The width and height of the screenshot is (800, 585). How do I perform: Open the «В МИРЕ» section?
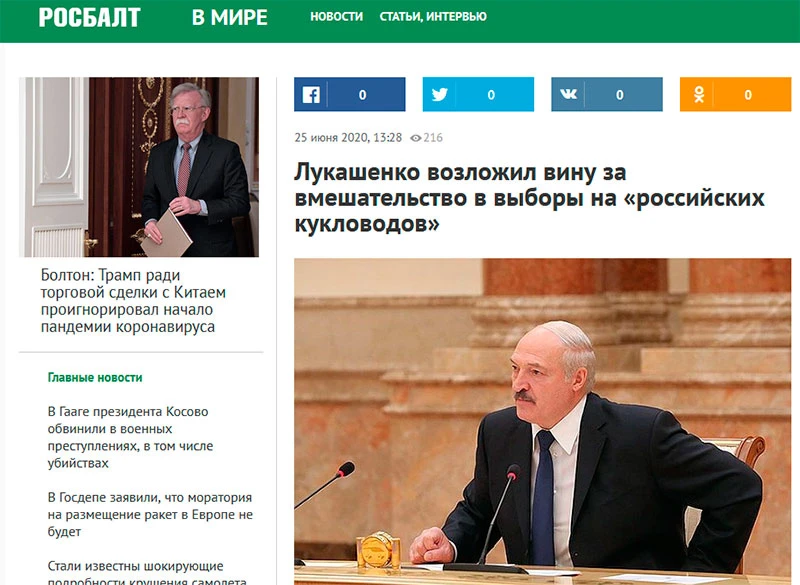tap(229, 17)
